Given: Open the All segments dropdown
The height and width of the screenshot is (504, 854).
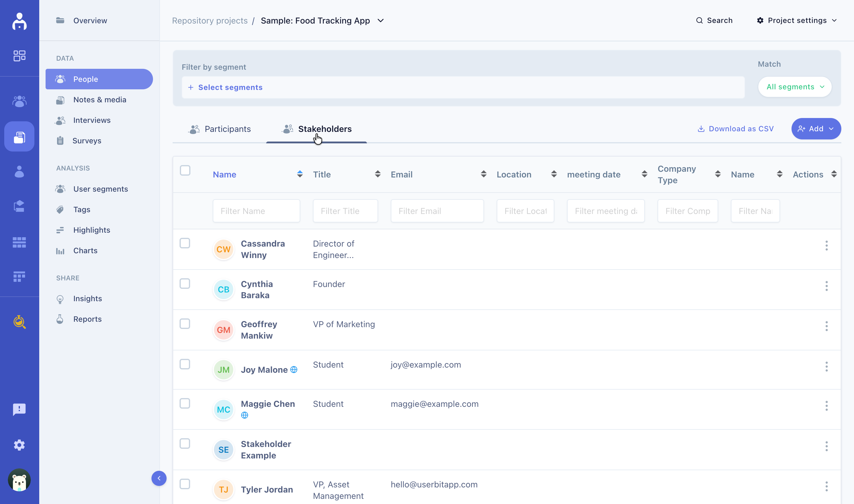Looking at the screenshot, I should point(795,87).
